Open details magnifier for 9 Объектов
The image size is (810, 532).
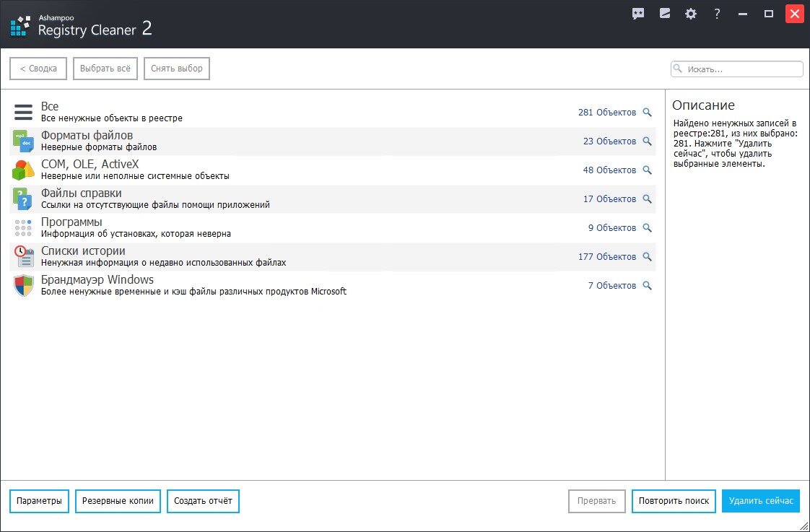[x=648, y=228]
